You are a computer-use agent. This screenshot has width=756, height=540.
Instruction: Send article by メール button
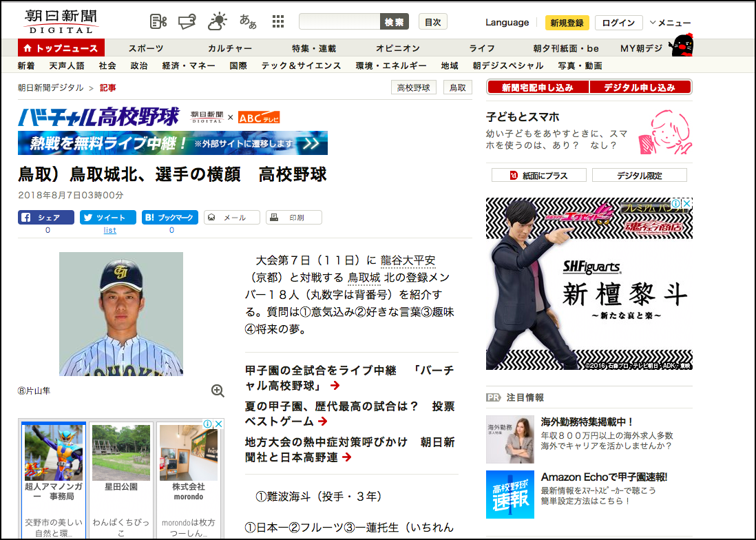click(x=232, y=218)
